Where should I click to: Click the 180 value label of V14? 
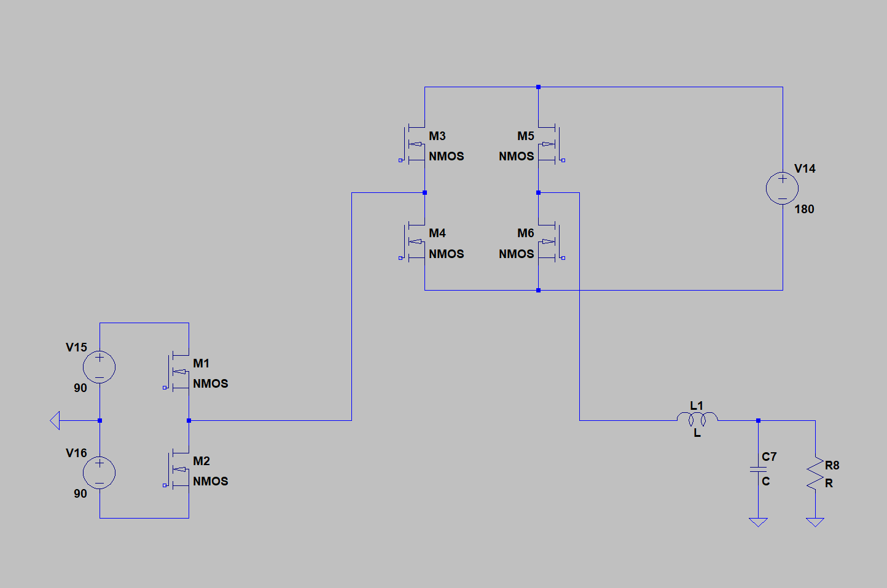[x=804, y=209]
